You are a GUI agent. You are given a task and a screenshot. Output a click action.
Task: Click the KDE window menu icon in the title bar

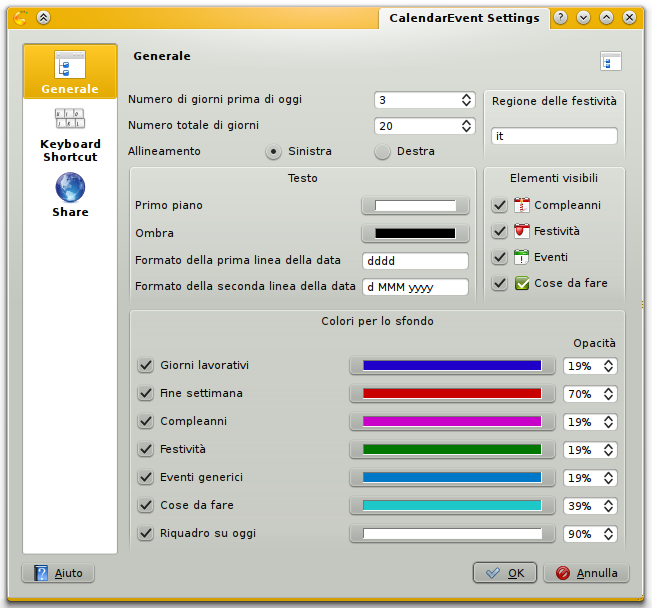point(20,18)
